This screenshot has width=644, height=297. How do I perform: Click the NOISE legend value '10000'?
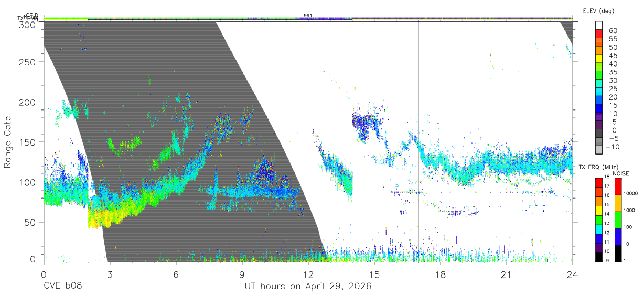coord(631,193)
